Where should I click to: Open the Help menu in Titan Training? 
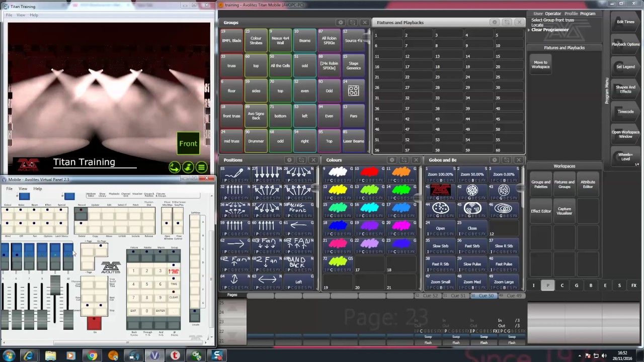click(34, 15)
